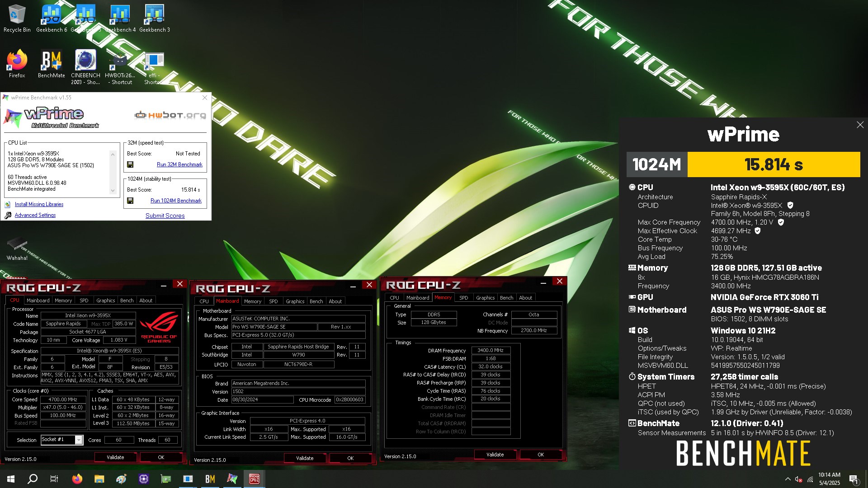Click the Install Missing Libraries link

point(39,204)
